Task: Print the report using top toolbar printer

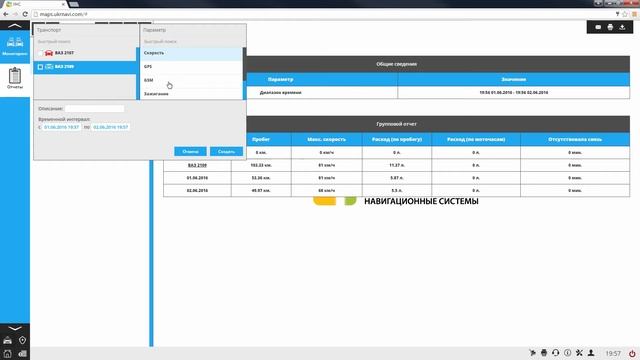Action: [x=610, y=27]
